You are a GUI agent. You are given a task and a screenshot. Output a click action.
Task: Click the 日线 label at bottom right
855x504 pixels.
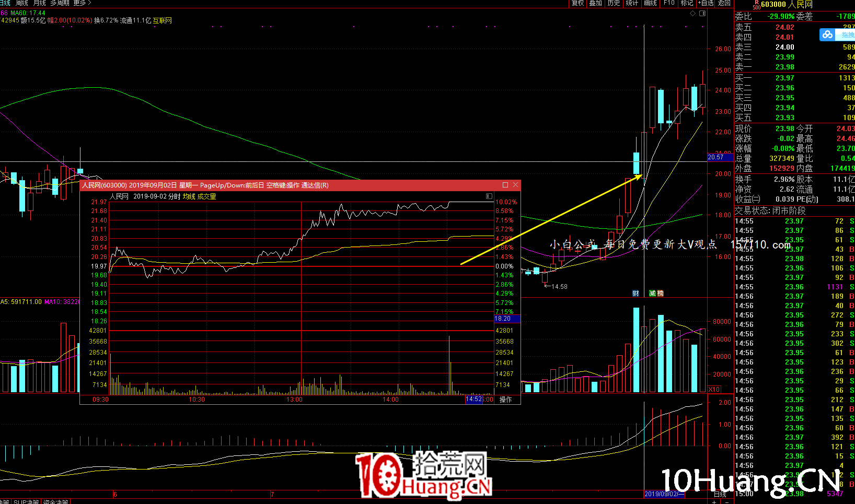pyautogui.click(x=720, y=494)
